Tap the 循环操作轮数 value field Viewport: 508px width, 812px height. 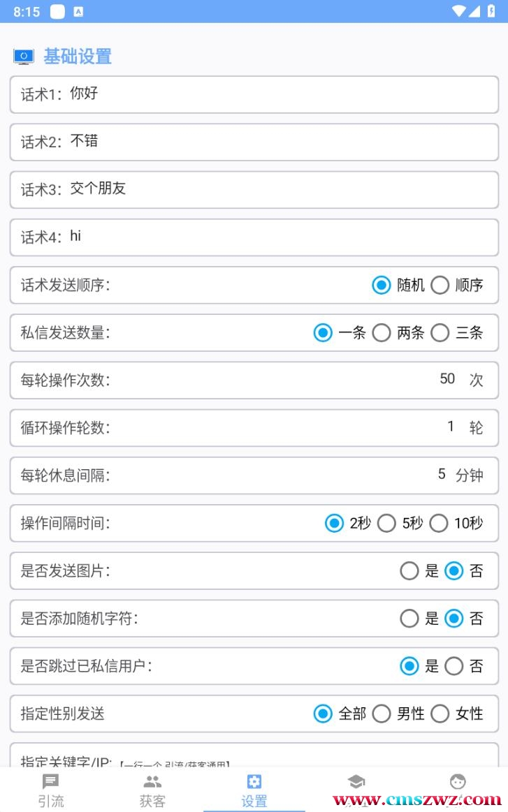point(451,427)
